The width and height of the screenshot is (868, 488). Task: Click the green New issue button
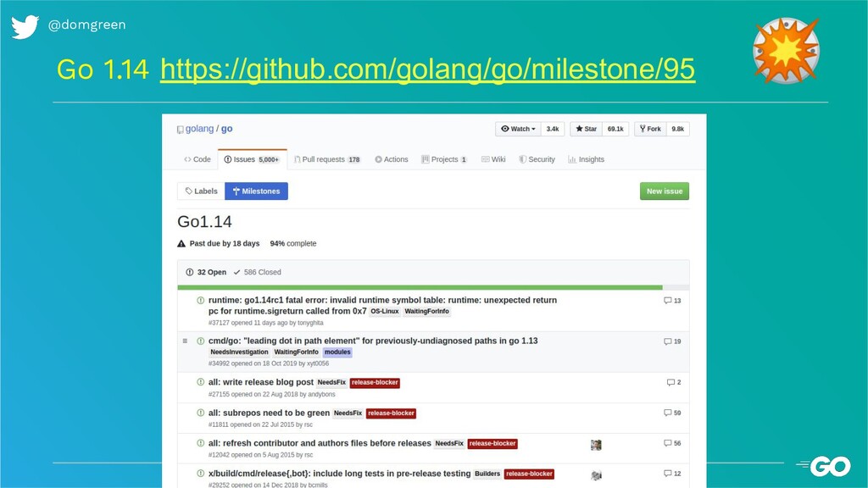point(665,191)
